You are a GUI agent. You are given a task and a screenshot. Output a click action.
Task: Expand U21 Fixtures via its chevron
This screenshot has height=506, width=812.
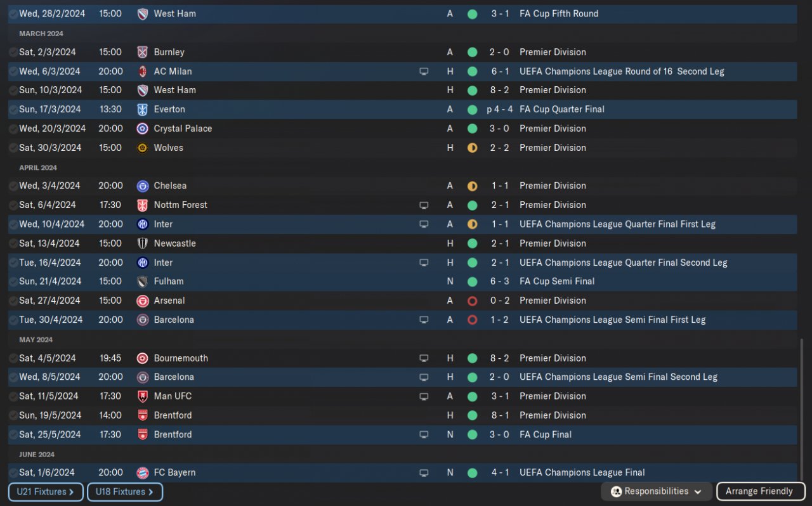(x=72, y=492)
